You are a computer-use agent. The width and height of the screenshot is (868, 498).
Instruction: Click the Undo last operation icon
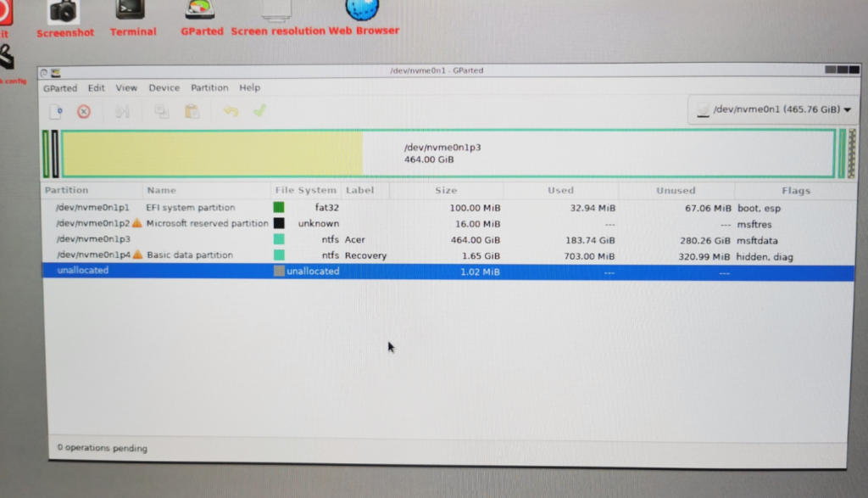coord(231,111)
